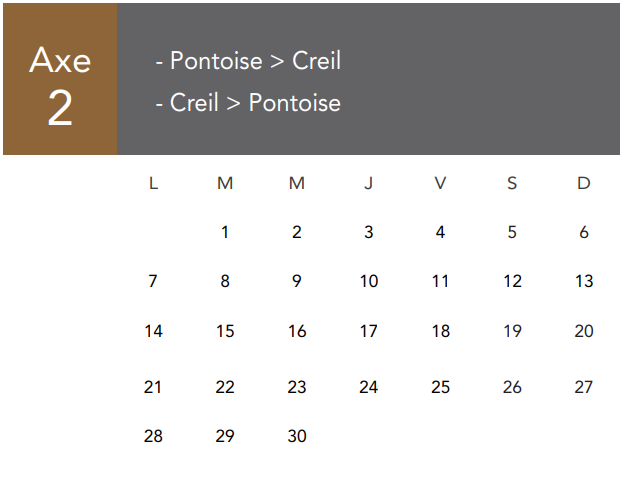Click the J Thursday column header
The width and height of the screenshot is (622, 501).
tap(369, 183)
